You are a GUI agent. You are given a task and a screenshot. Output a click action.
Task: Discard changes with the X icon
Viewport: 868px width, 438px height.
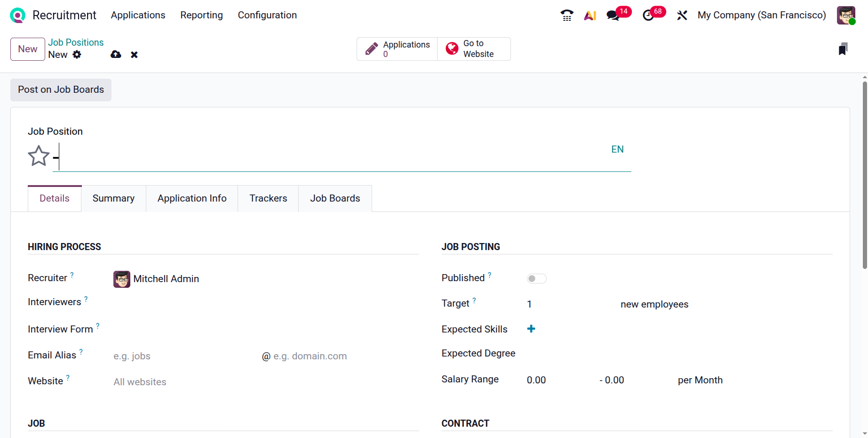[x=134, y=55]
